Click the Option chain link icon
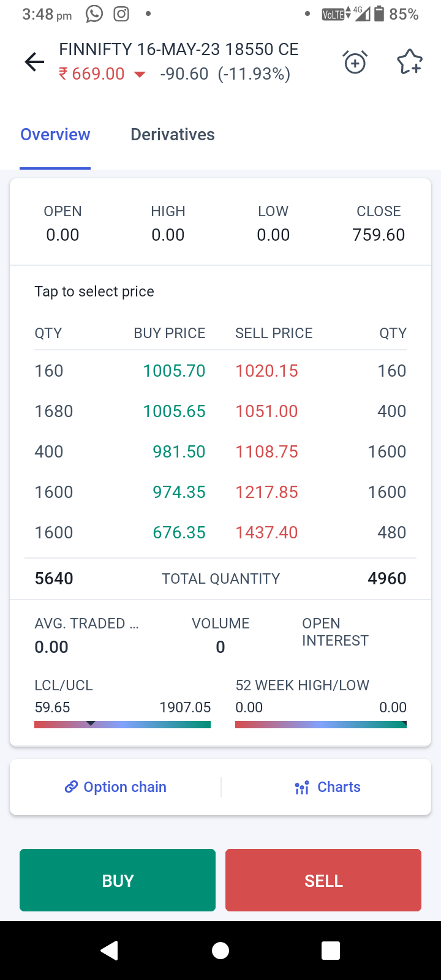The width and height of the screenshot is (441, 980). [x=71, y=787]
